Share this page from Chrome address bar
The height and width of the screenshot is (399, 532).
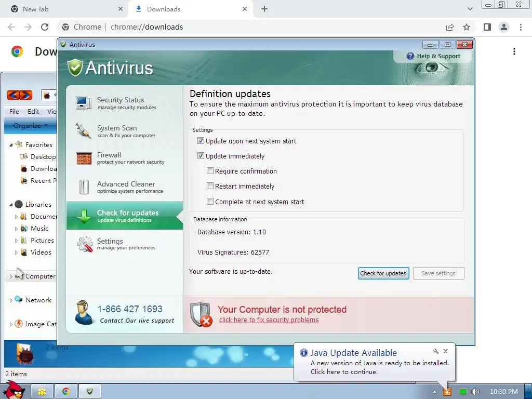coord(450,27)
